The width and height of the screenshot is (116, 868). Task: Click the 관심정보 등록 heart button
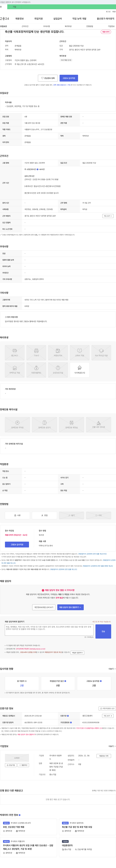pyautogui.click(x=48, y=78)
